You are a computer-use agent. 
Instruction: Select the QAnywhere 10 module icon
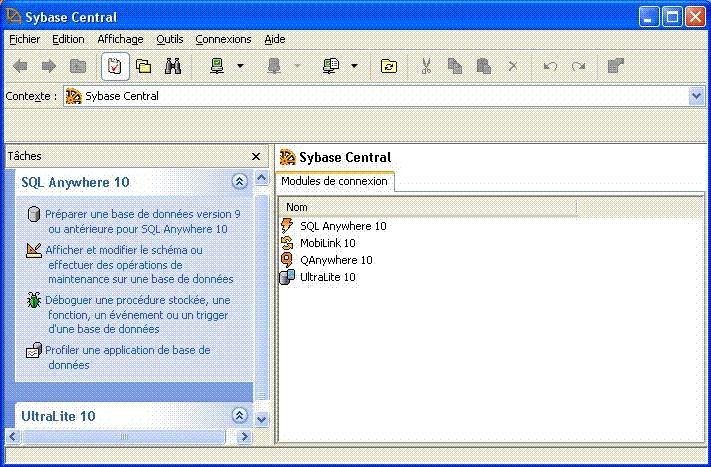pos(288,260)
